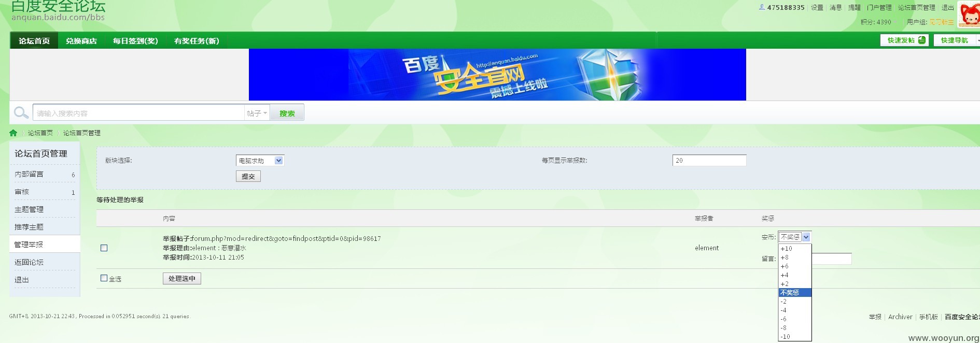980x343 pixels.
Task: Choose -8 in the penalty list
Action: click(795, 328)
